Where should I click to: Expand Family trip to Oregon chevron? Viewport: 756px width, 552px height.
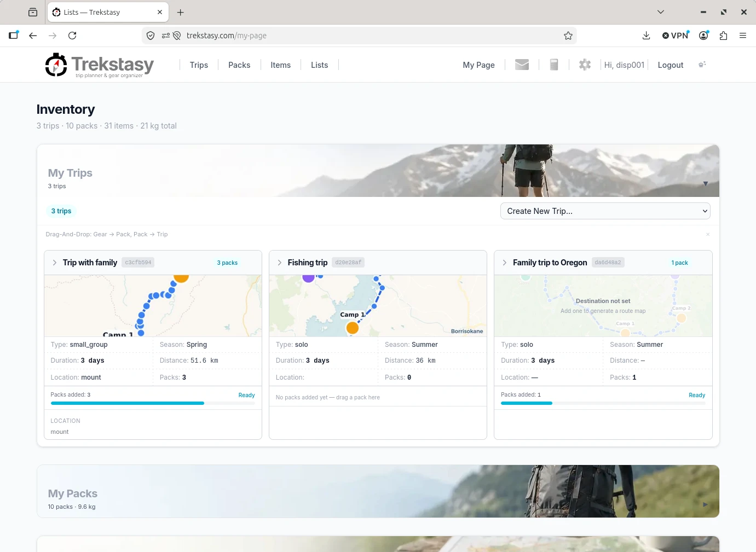coord(505,263)
